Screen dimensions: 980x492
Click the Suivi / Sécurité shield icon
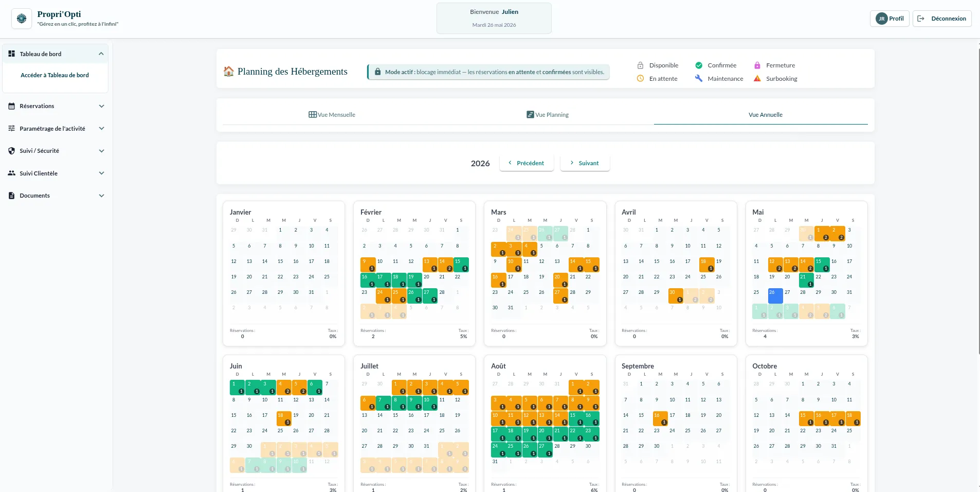click(x=11, y=151)
